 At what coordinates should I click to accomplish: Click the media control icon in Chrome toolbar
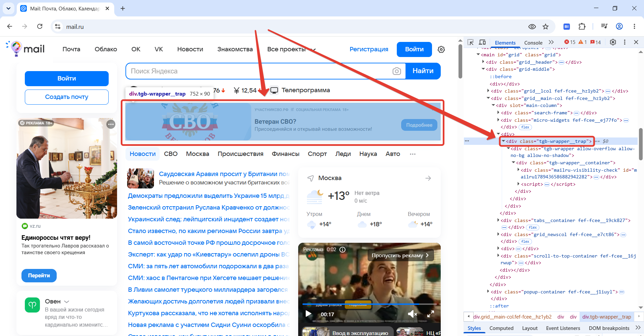(x=604, y=26)
